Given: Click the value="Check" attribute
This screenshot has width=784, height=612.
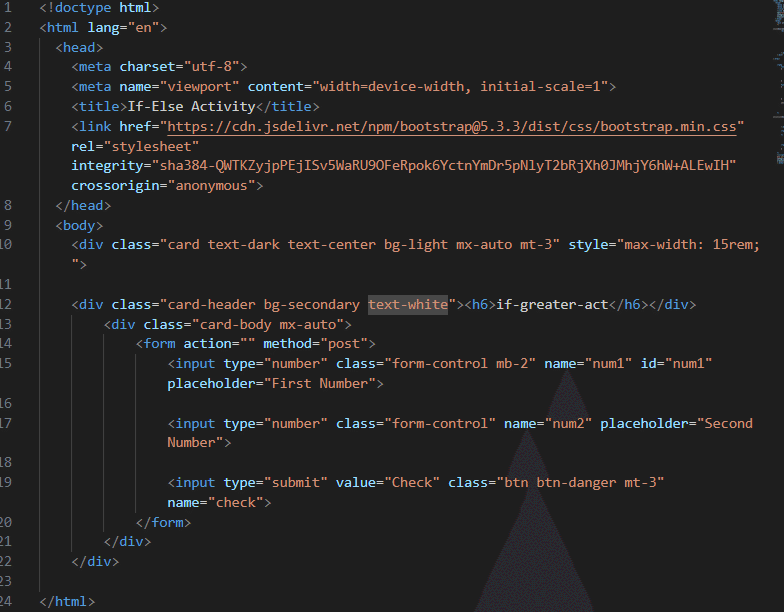Looking at the screenshot, I should [388, 482].
